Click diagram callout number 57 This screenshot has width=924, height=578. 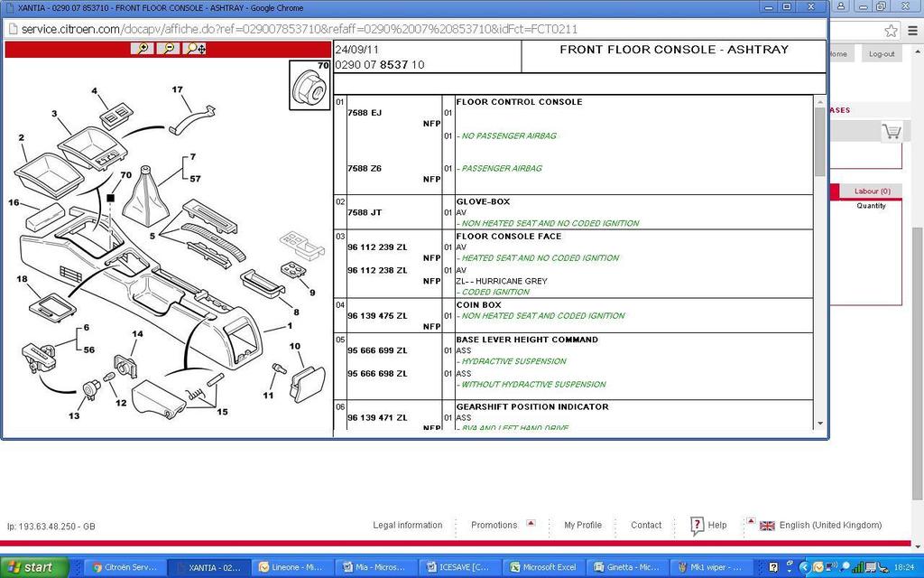pyautogui.click(x=195, y=178)
